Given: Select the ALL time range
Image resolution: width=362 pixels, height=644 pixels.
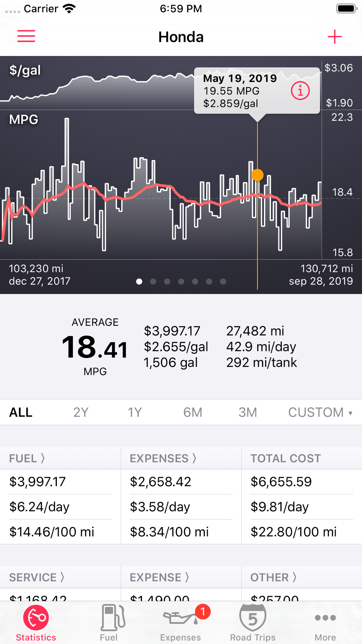Looking at the screenshot, I should click(x=21, y=412).
